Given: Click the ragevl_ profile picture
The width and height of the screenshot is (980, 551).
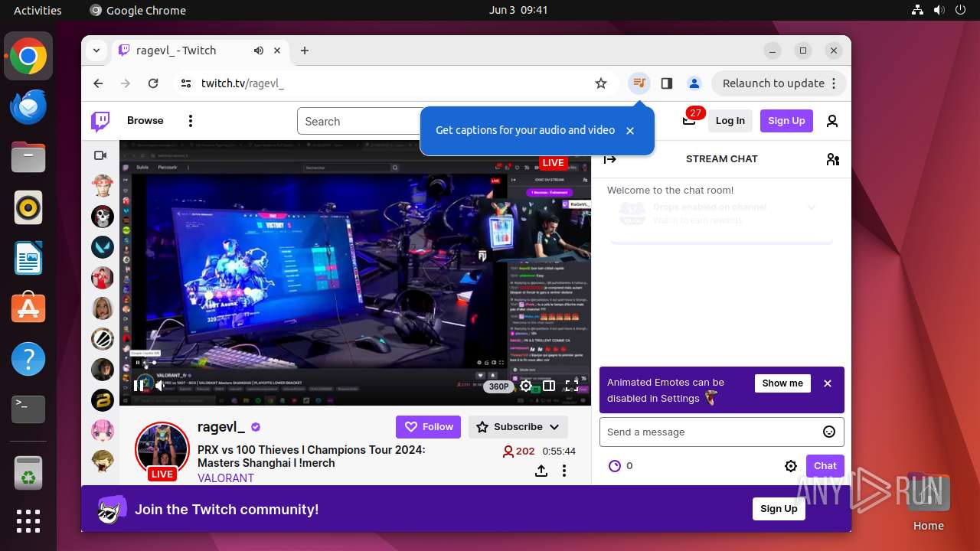Looking at the screenshot, I should coord(162,448).
